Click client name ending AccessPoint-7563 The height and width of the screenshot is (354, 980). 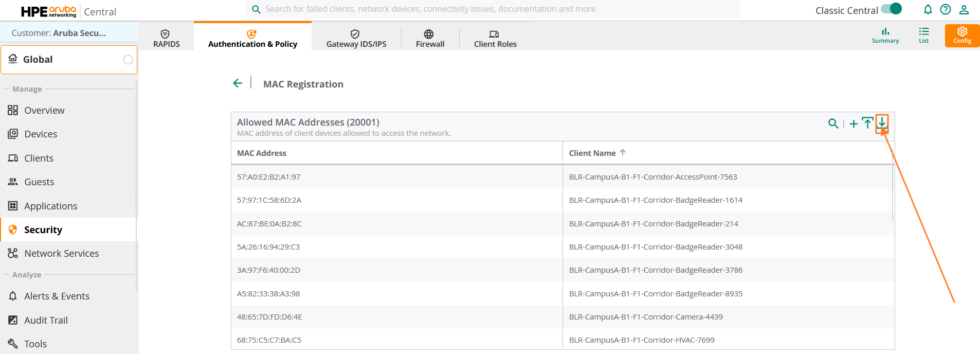coord(653,176)
